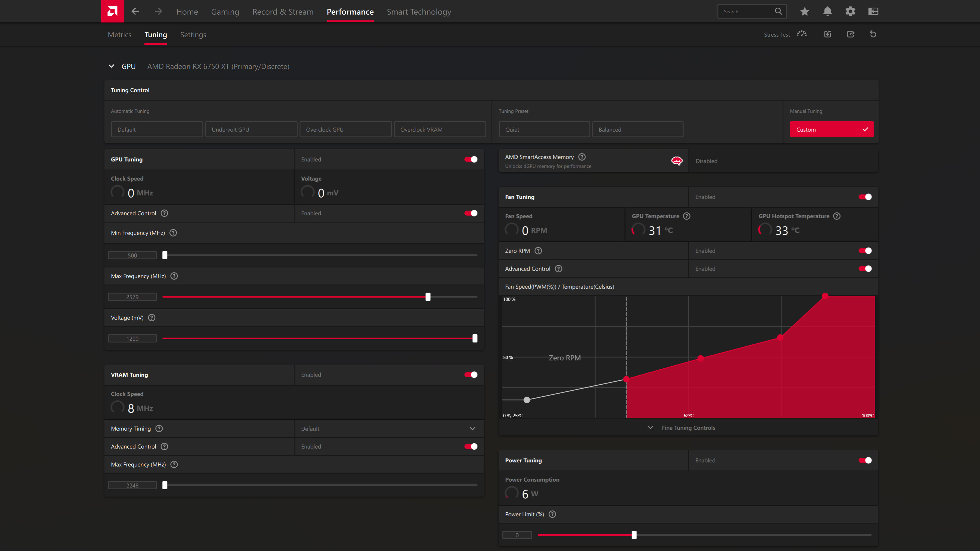Click the reset tuning icon

873,34
